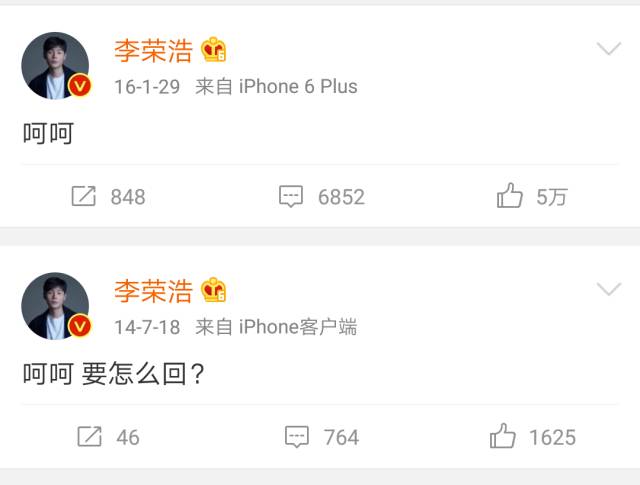Tap crown membership badge on second post
The image size is (640, 485).
213,290
